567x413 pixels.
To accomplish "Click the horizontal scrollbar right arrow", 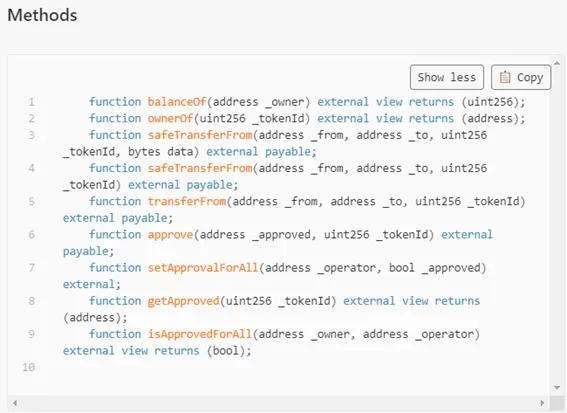I will point(542,403).
